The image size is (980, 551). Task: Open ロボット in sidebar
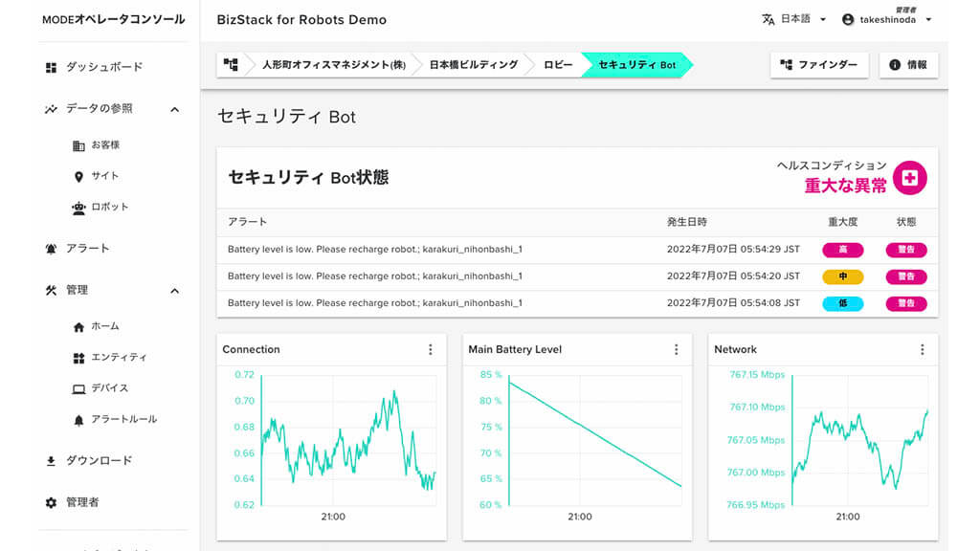(110, 207)
